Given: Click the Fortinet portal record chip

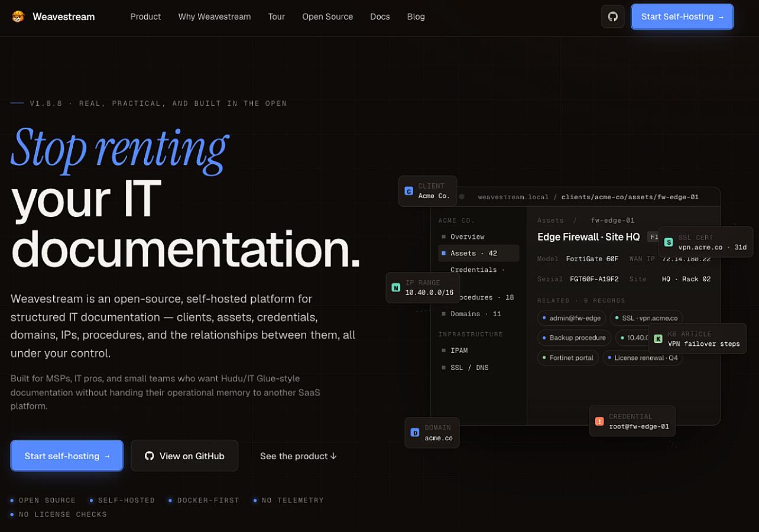Looking at the screenshot, I should point(568,358).
